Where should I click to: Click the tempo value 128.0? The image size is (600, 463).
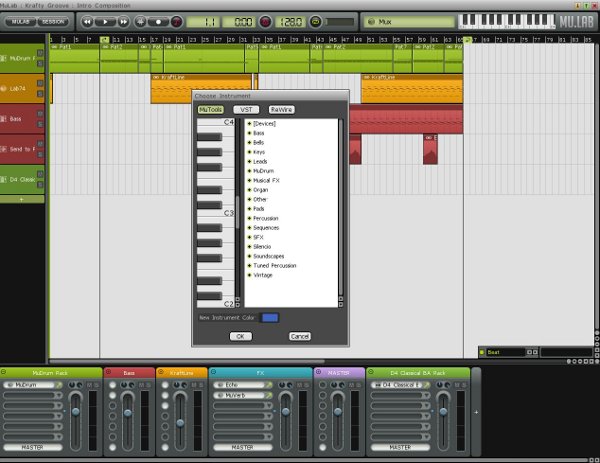tap(291, 22)
